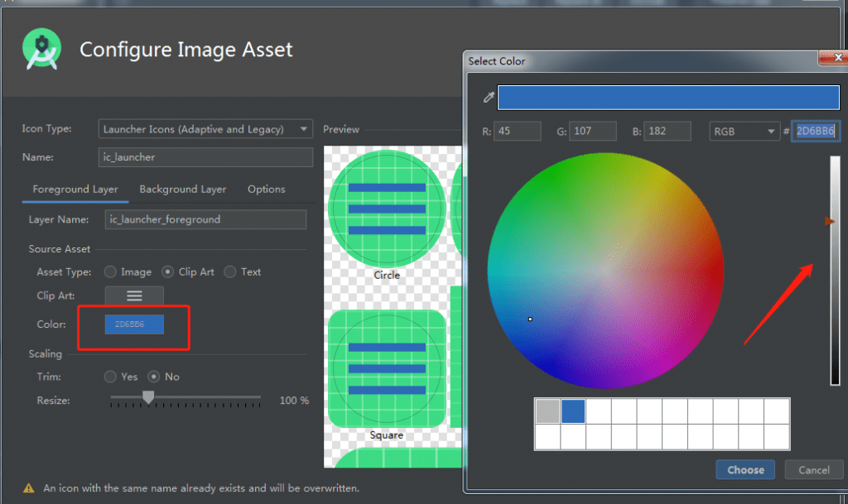Viewport: 848px width, 504px height.
Task: Click the Android Studio logo icon
Action: 42,50
